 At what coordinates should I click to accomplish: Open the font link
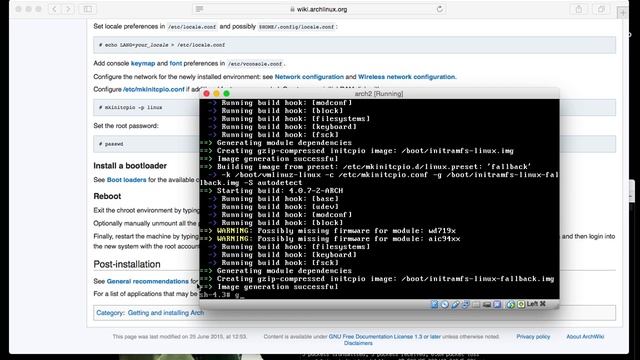pos(176,63)
